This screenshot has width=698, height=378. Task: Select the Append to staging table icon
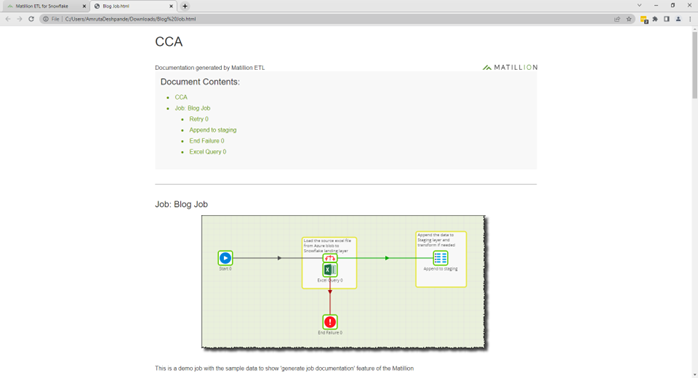(440, 258)
